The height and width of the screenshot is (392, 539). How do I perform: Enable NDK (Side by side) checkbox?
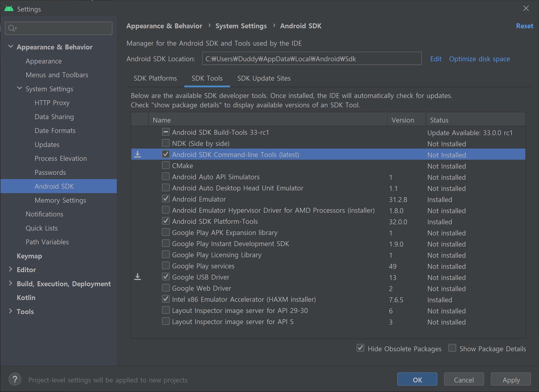(166, 143)
